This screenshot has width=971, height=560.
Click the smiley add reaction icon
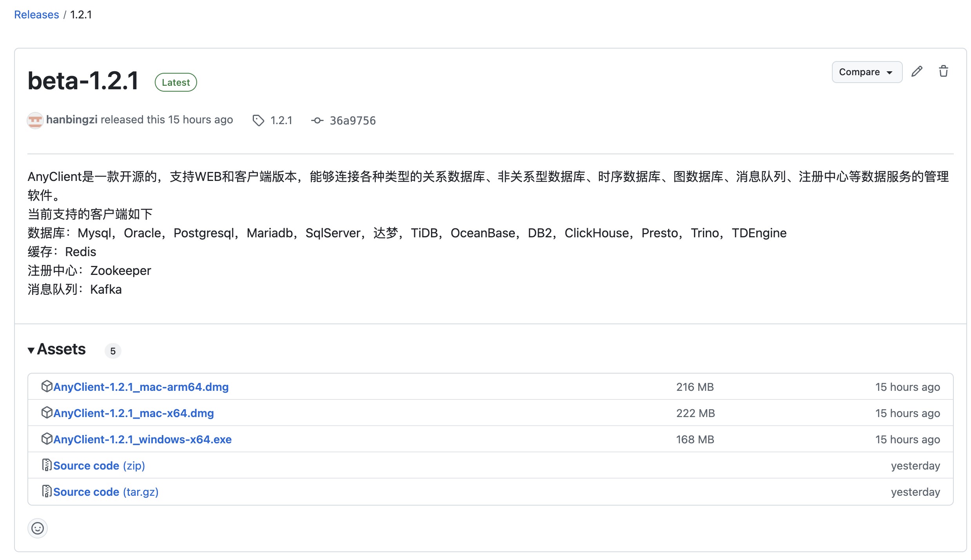(x=38, y=528)
